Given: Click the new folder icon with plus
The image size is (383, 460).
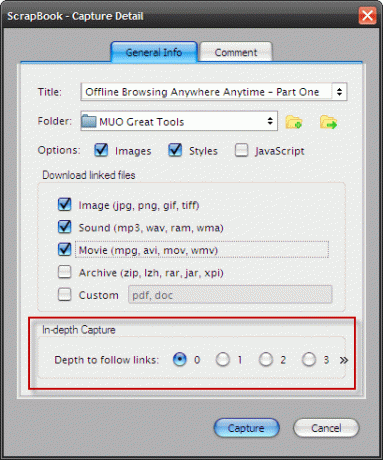Looking at the screenshot, I should [294, 122].
